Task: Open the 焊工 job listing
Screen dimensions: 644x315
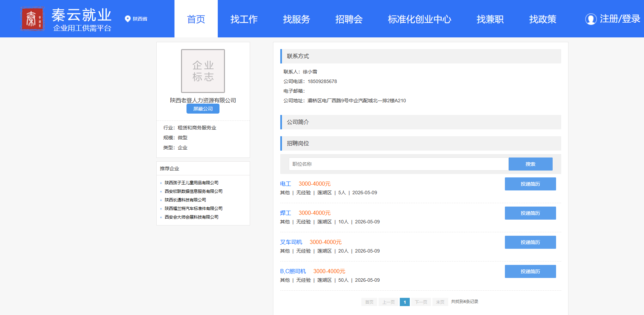Action: tap(285, 213)
